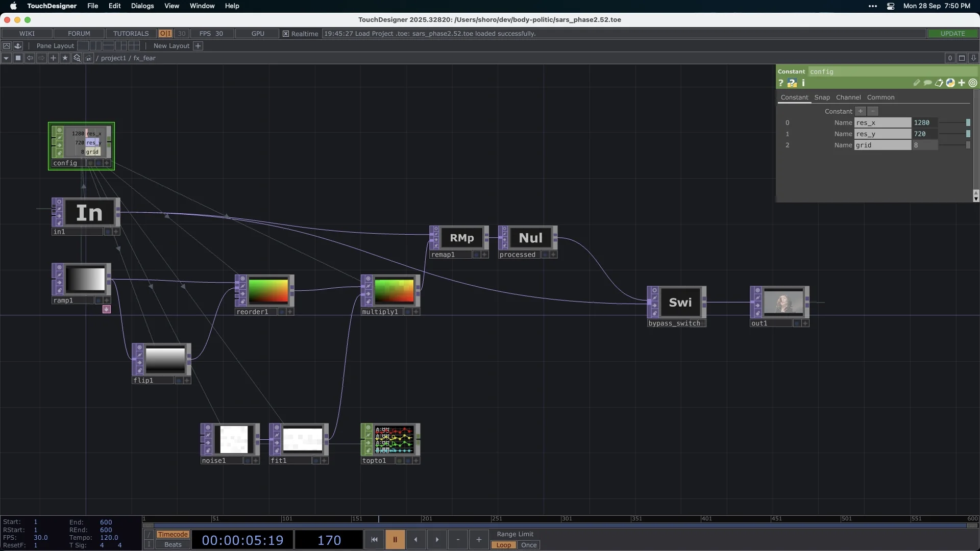
Task: Click the copy parameters clipboard icon
Action: click(x=939, y=83)
